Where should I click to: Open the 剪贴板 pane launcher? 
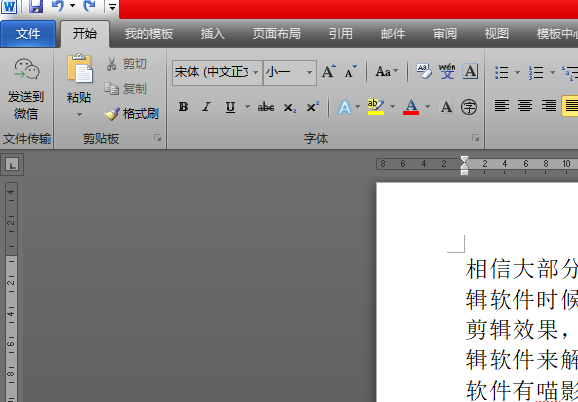point(158,138)
